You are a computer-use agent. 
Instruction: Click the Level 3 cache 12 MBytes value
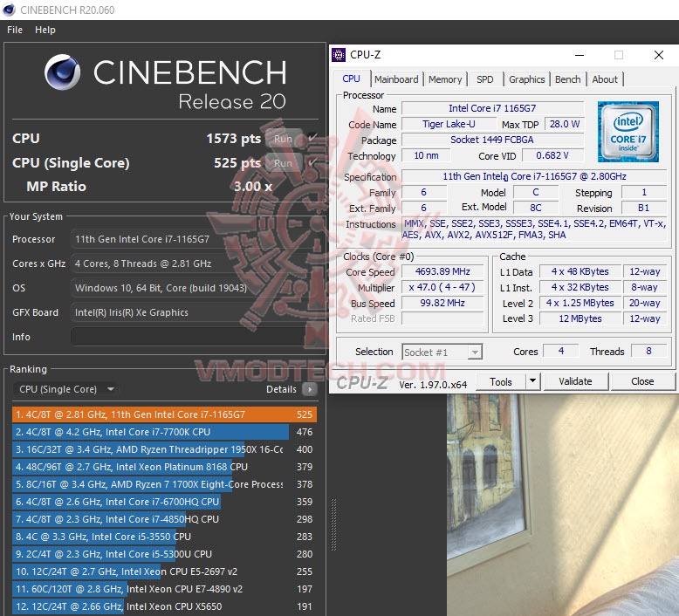580,318
